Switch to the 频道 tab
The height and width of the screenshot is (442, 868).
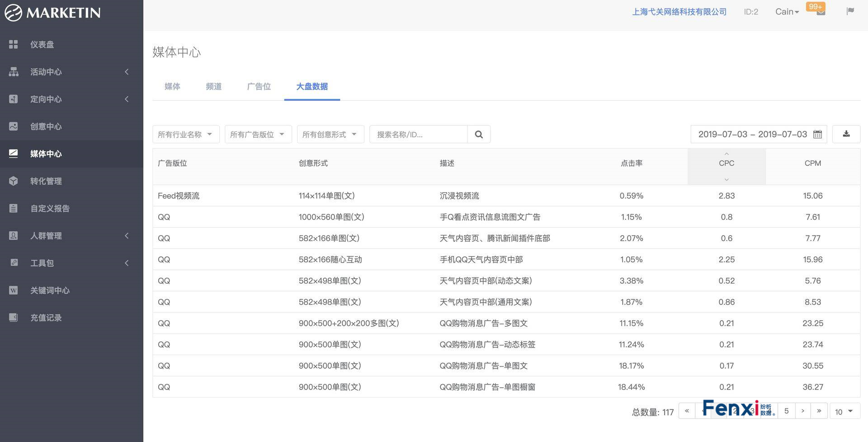click(x=213, y=86)
